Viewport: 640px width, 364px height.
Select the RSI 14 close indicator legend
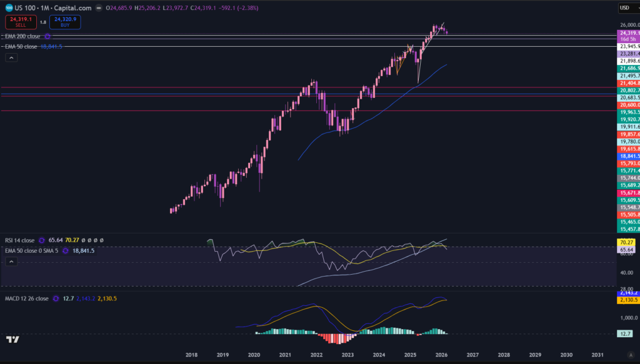19,240
